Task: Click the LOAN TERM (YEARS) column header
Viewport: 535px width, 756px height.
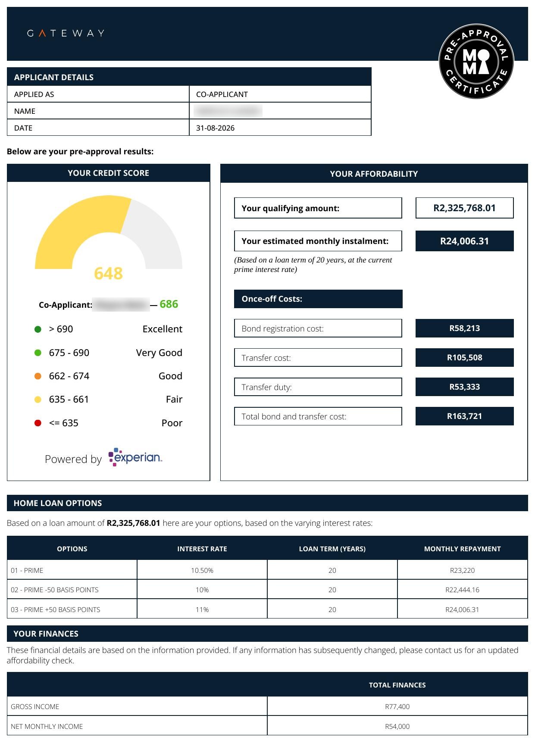Action: pyautogui.click(x=332, y=549)
